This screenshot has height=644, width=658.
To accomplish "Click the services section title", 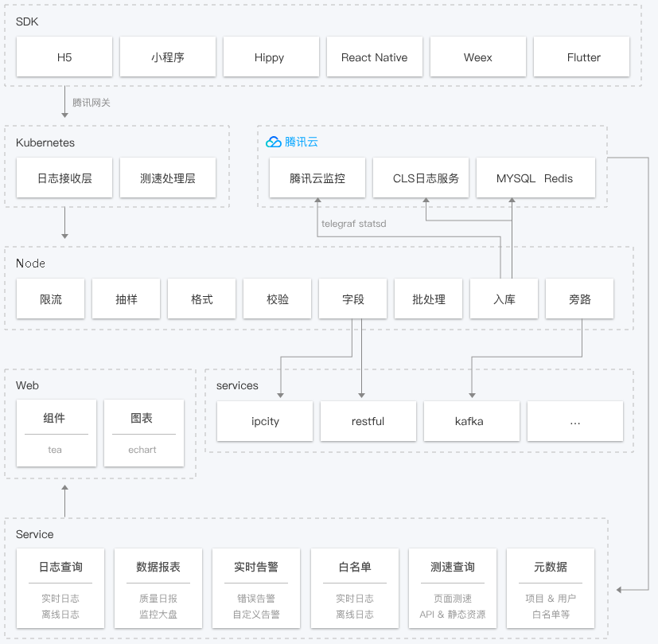I will click(237, 385).
